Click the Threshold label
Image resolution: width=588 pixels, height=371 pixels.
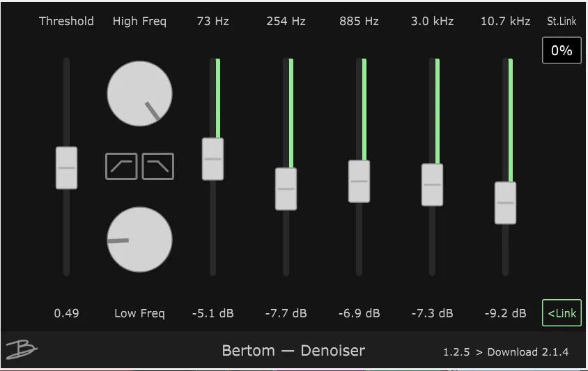66,21
